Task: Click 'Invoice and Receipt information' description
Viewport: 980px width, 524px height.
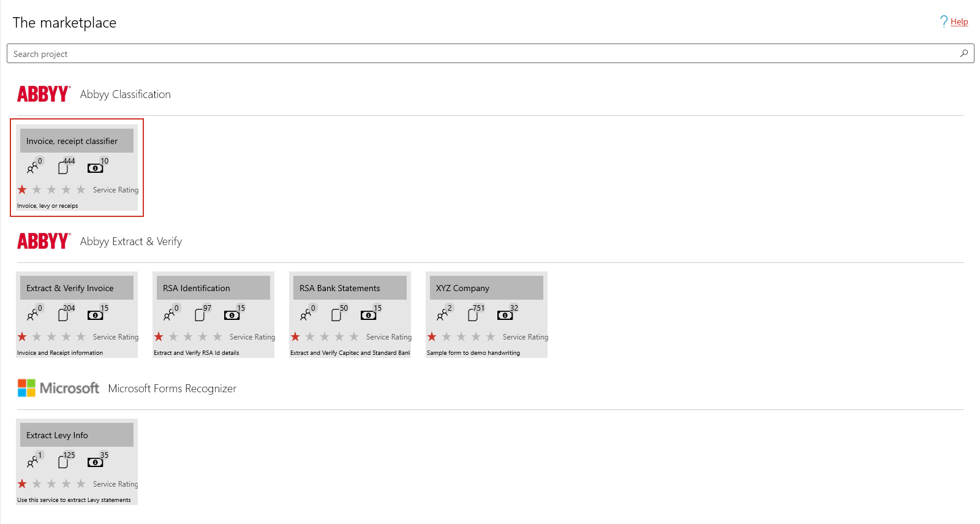Action: point(60,353)
